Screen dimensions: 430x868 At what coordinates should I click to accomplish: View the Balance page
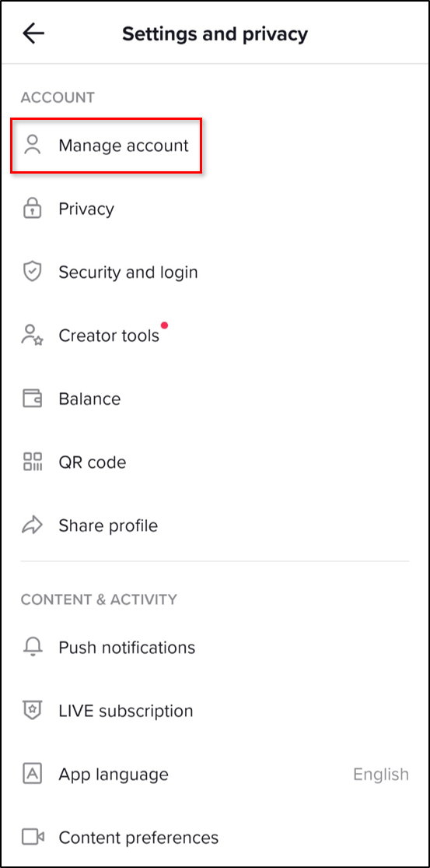pyautogui.click(x=215, y=399)
